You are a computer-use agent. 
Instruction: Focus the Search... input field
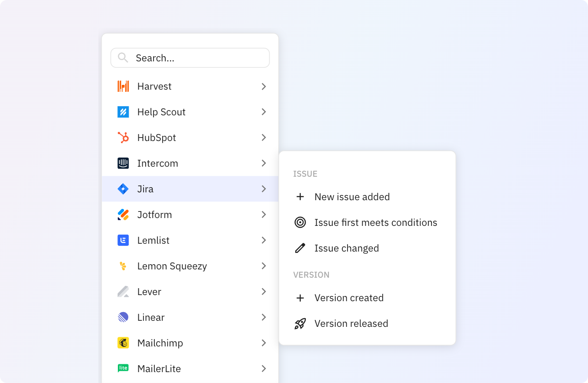coord(190,58)
